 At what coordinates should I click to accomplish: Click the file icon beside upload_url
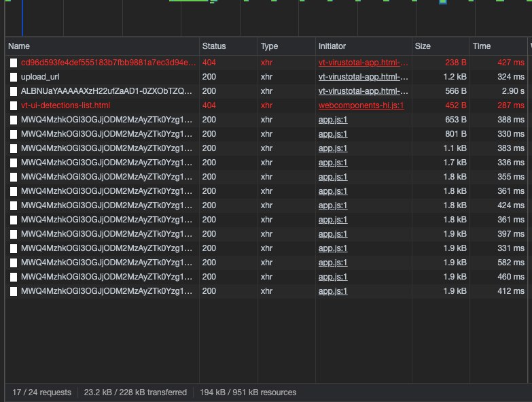14,77
